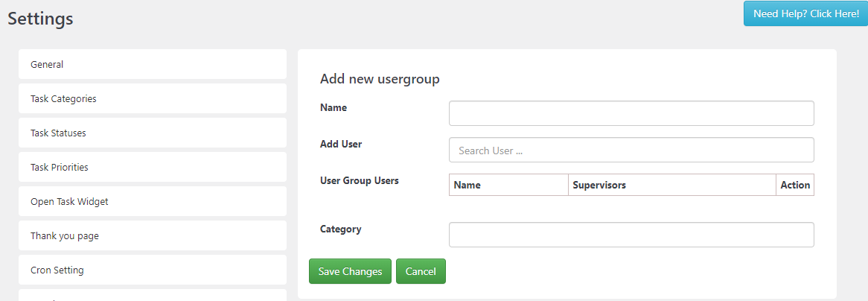This screenshot has width=868, height=301.
Task: Open the General settings section
Action: pos(152,64)
